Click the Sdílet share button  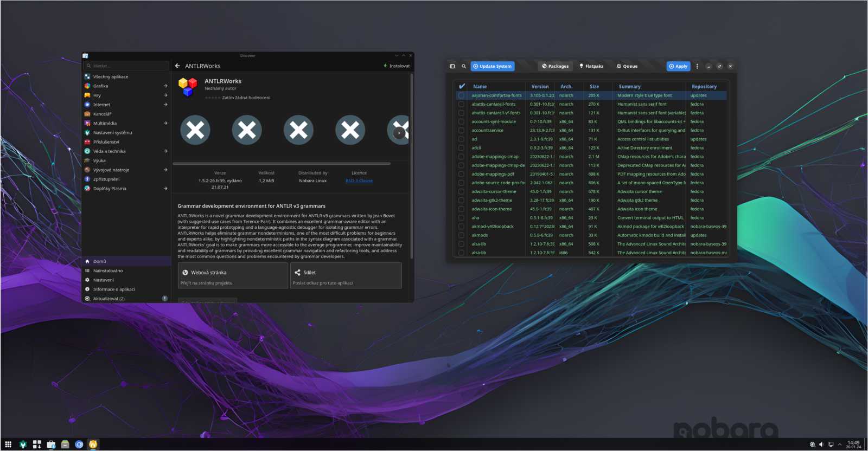pyautogui.click(x=346, y=276)
